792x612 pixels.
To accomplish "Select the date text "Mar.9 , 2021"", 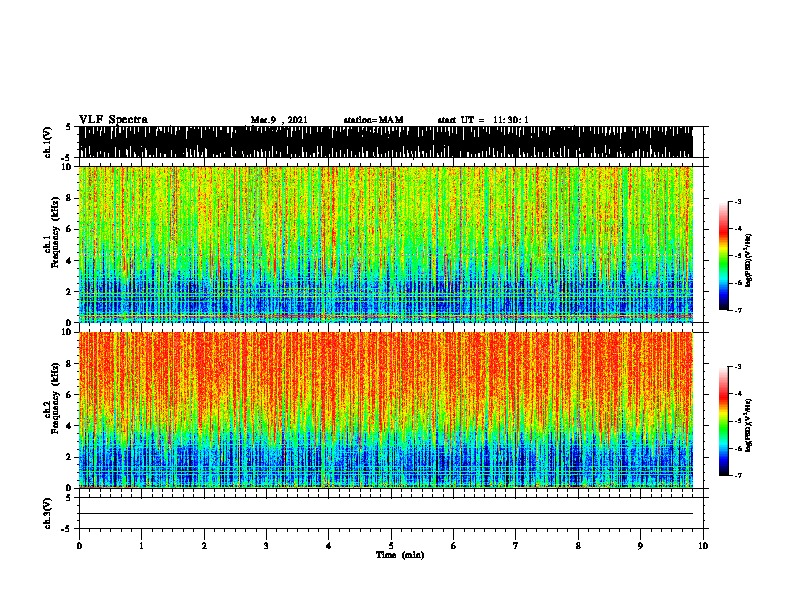I will coord(279,120).
